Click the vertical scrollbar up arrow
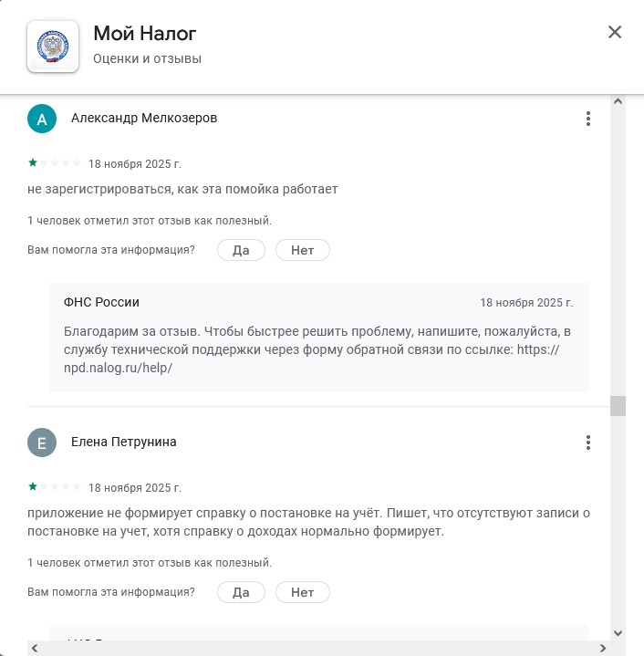 point(618,101)
